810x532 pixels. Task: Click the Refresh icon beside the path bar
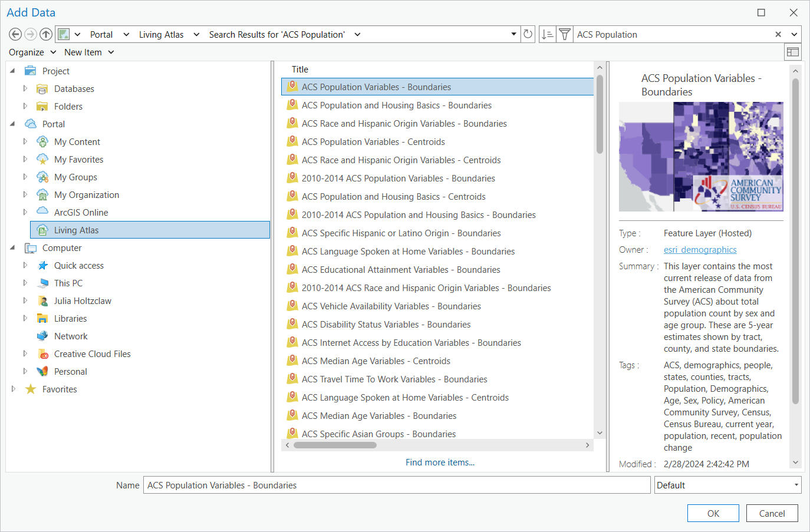528,34
